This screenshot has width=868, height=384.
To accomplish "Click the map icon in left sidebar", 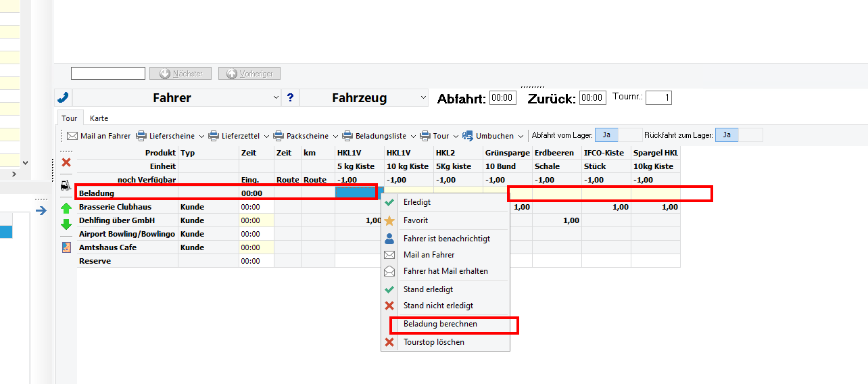I will click(x=66, y=247).
